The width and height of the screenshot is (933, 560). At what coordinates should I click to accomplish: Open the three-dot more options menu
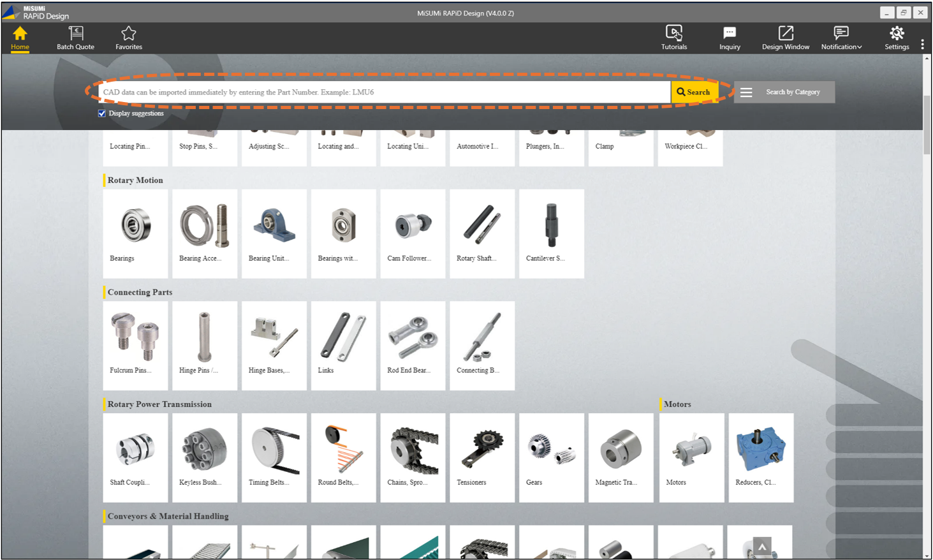[x=922, y=44]
